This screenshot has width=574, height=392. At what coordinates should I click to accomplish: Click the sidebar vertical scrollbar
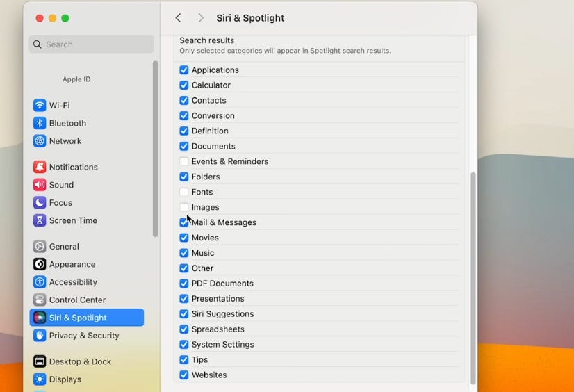(155, 149)
